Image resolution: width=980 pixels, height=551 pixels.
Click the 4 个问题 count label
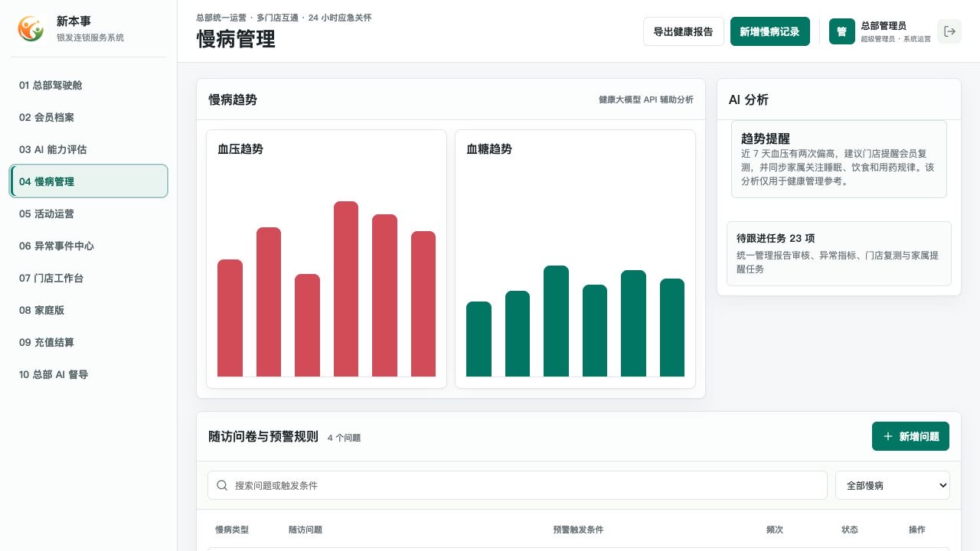344,438
